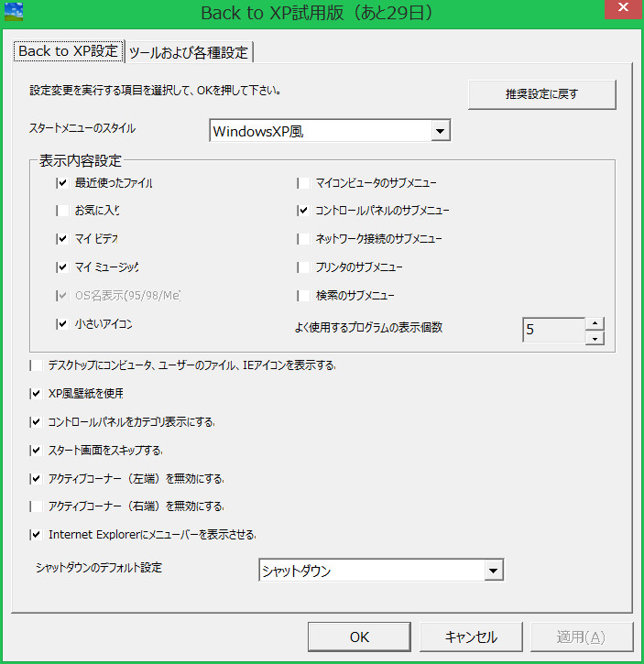Close the Back to XP window
Image resolution: width=644 pixels, height=664 pixels.
point(623,8)
